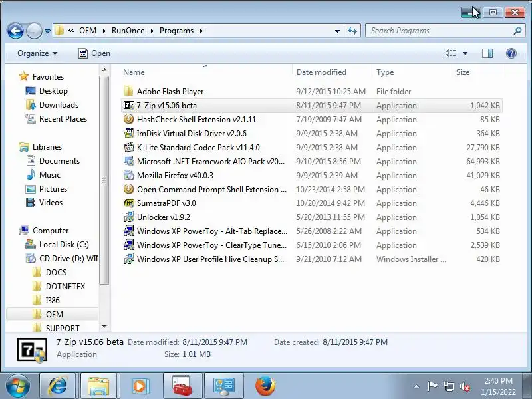Image resolution: width=532 pixels, height=399 pixels.
Task: Show hidden system tray icons
Action: coord(416,386)
